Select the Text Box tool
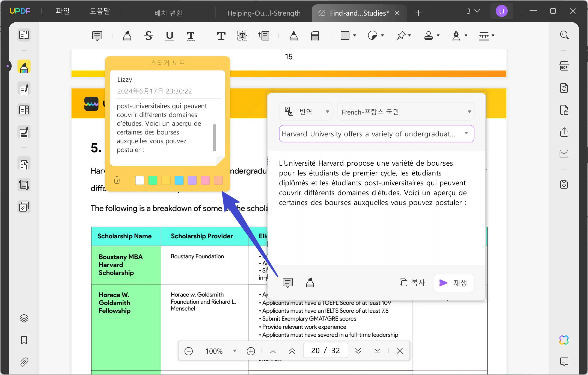 (x=242, y=36)
